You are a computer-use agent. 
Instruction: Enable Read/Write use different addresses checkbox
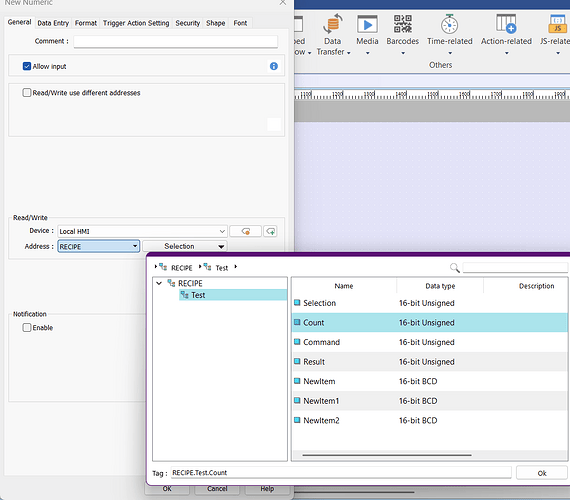click(27, 93)
